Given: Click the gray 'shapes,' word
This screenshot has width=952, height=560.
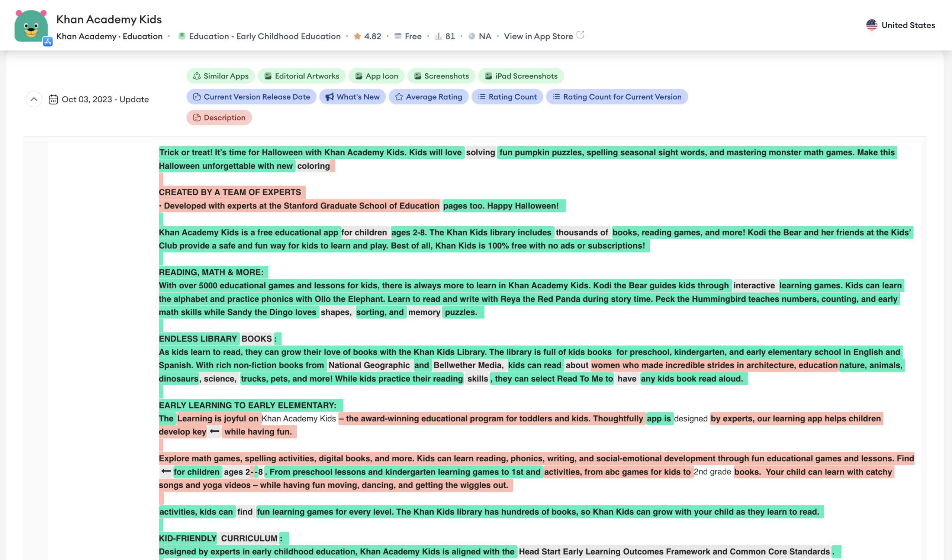Looking at the screenshot, I should coord(336,312).
